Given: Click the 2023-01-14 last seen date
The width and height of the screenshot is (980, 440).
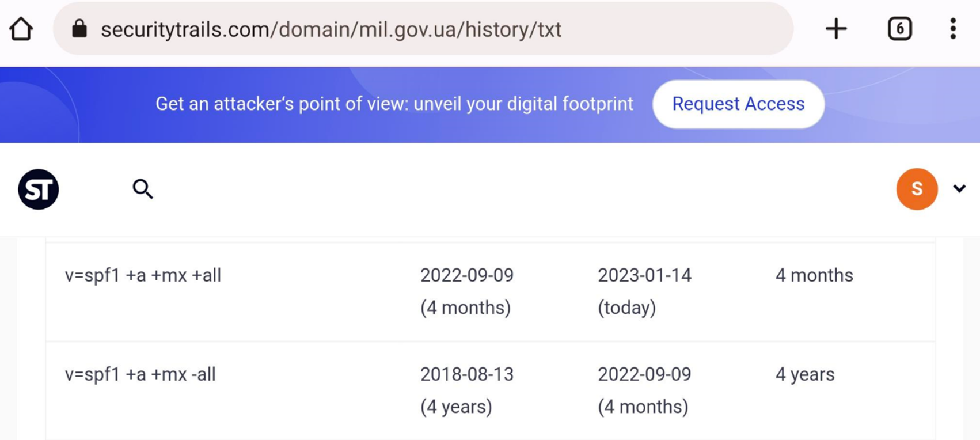Looking at the screenshot, I should [x=644, y=275].
